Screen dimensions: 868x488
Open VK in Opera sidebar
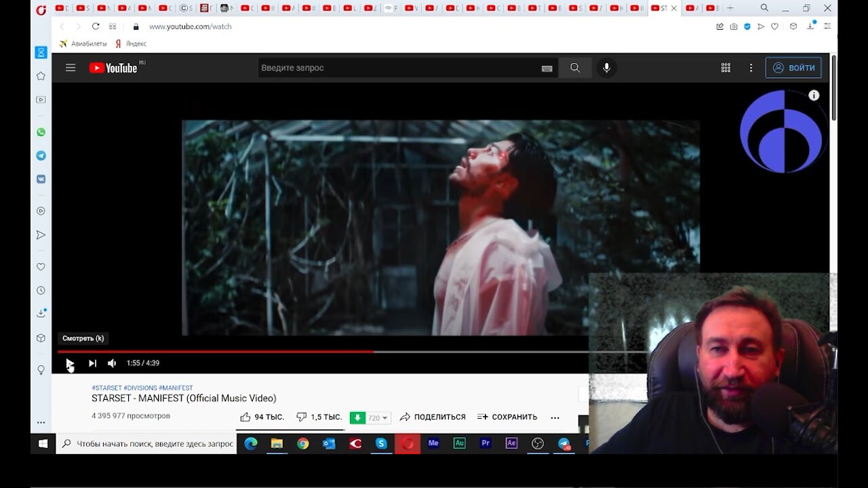coord(41,179)
